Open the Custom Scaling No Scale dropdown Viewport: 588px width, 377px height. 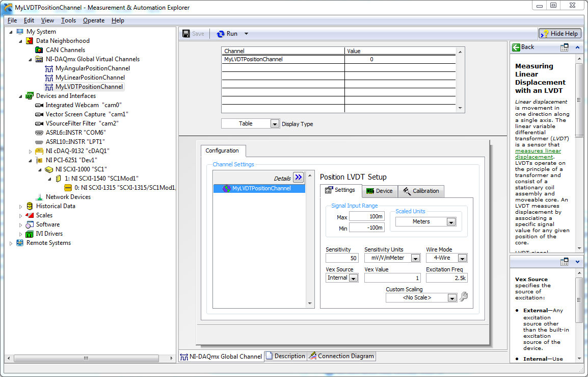pos(452,298)
